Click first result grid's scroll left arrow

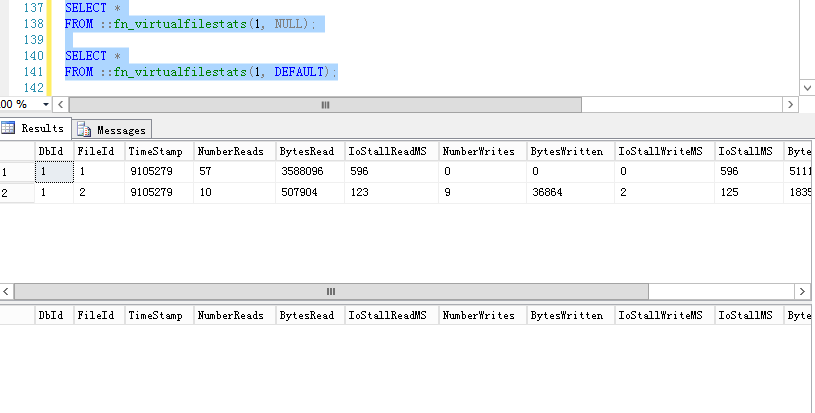[x=7, y=292]
